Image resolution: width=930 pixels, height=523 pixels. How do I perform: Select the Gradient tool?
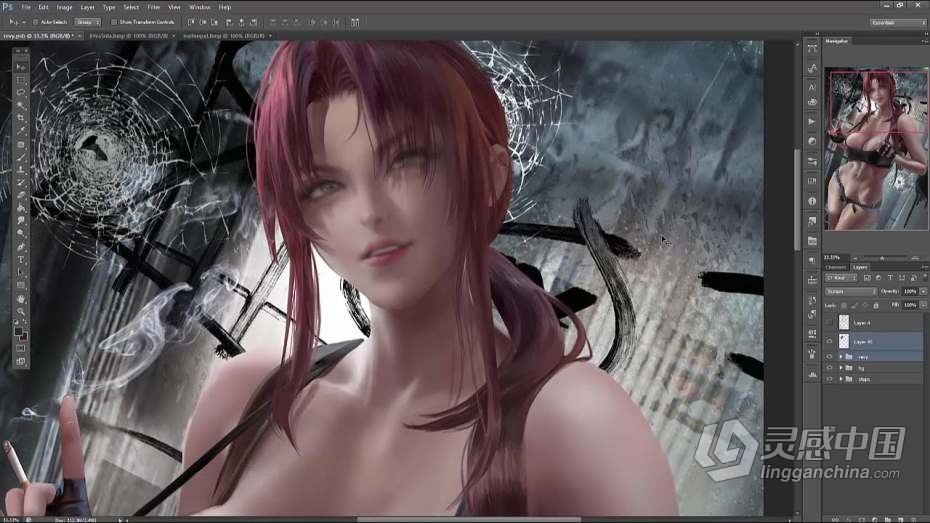point(21,208)
